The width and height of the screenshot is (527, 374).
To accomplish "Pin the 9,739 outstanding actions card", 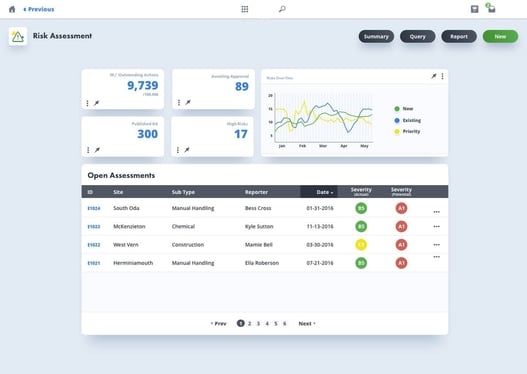I will coord(96,103).
